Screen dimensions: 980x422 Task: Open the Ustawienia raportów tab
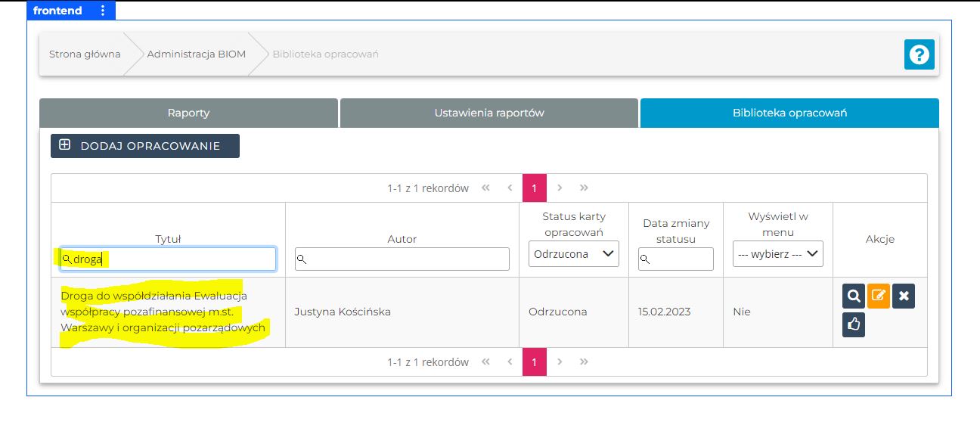click(488, 113)
